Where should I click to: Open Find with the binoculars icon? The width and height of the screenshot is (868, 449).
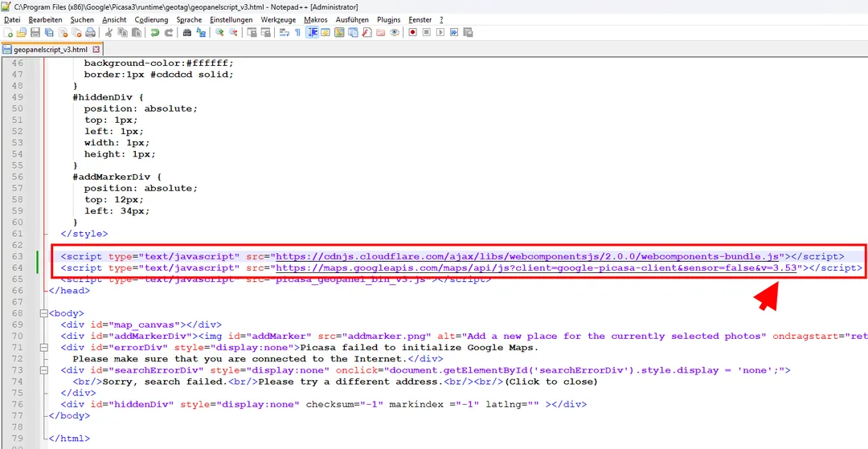point(186,33)
